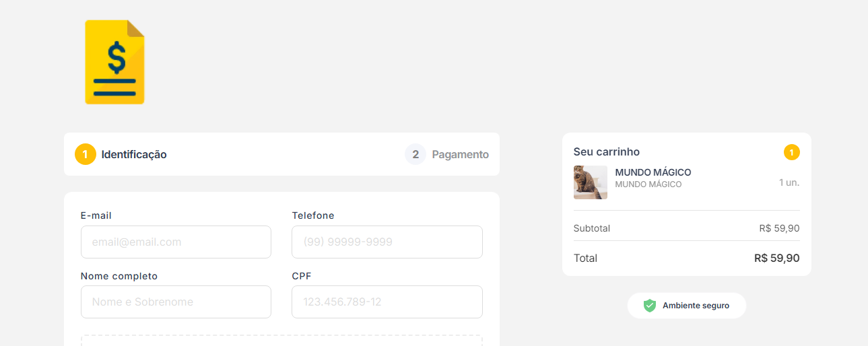Image resolution: width=868 pixels, height=346 pixels.
Task: Click the E-mail field label
Action: pos(96,215)
